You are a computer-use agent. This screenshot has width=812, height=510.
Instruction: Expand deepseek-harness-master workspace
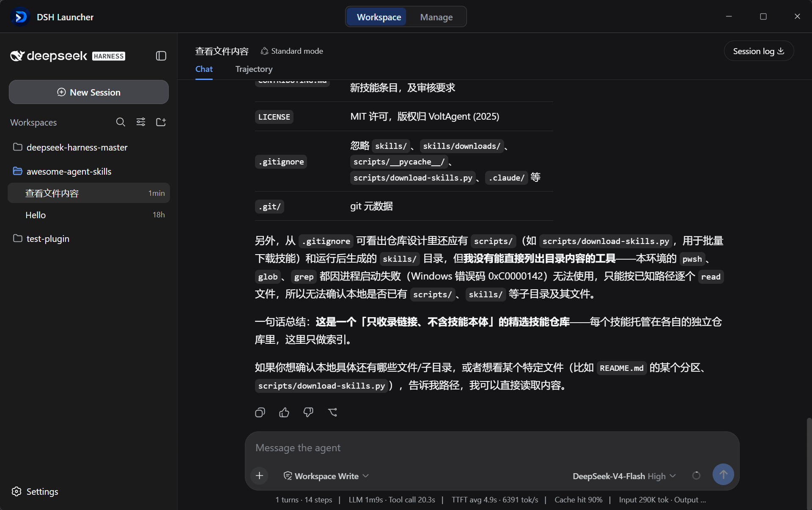tap(89, 147)
